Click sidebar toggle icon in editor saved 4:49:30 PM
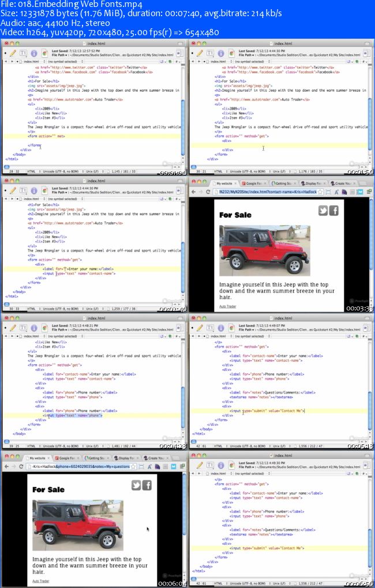Screen dimensions: 375x588 [x=366, y=465]
